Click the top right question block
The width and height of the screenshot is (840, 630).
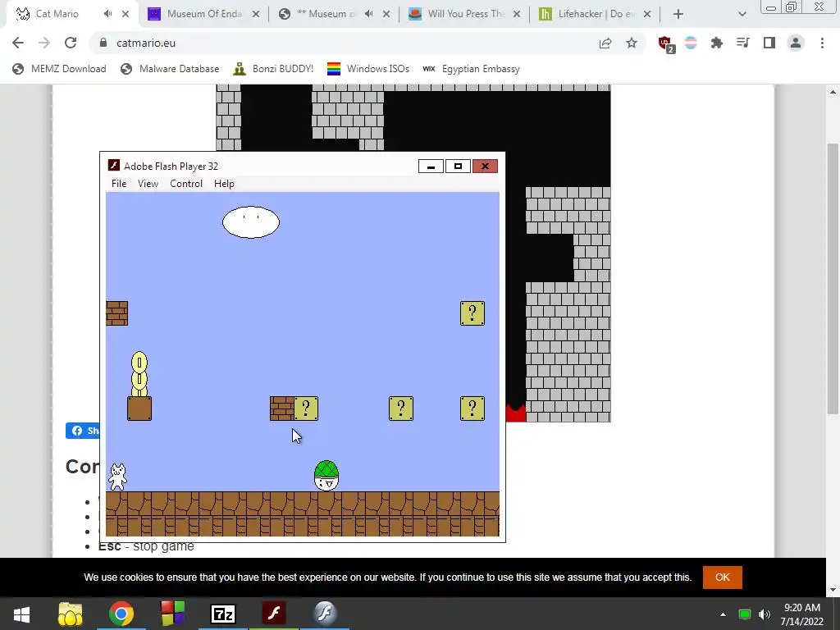tap(472, 313)
